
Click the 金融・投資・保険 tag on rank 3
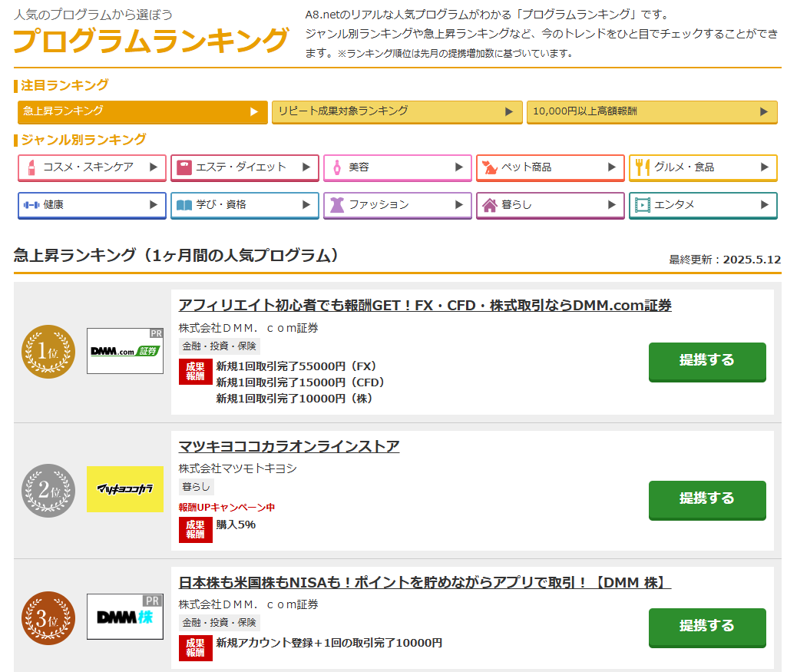(220, 623)
